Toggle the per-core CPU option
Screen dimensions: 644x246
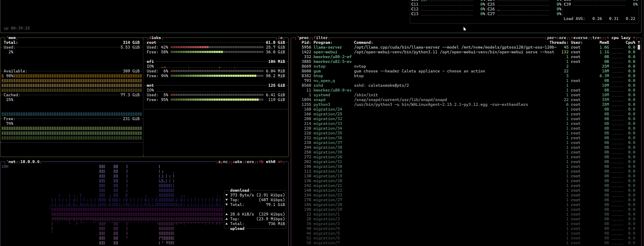556,38
